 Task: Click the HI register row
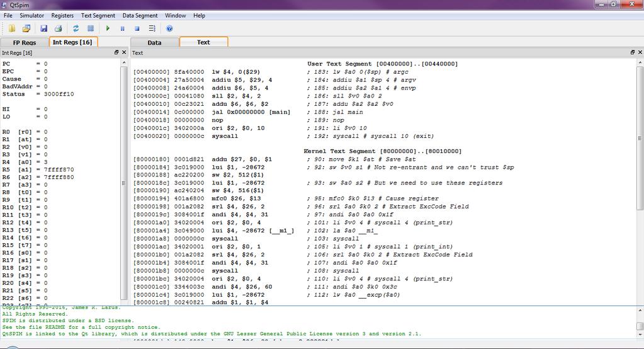point(25,110)
